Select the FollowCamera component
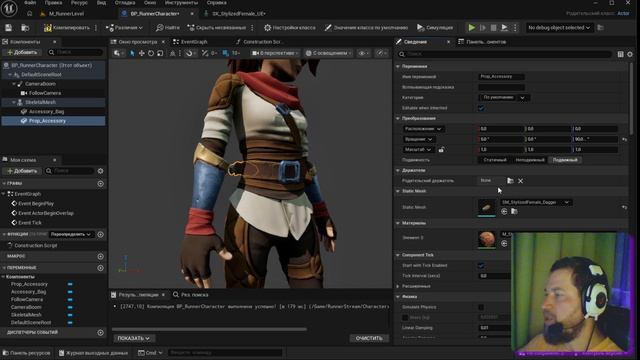640x360 pixels. [x=44, y=93]
